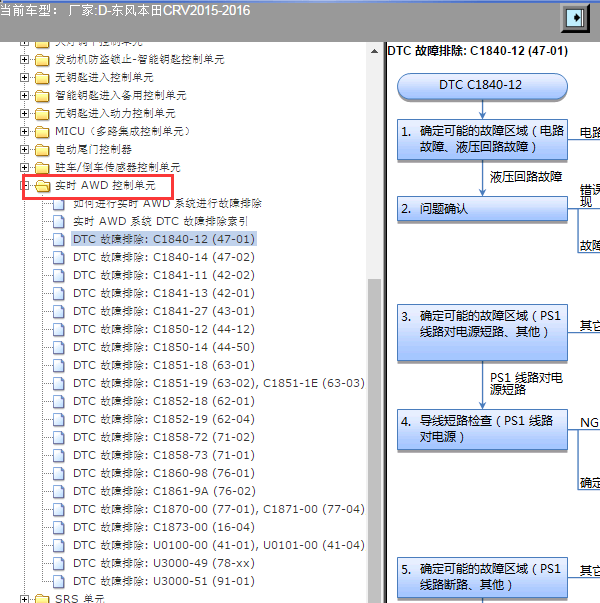
Task: Expand the SRS 单元 folder
Action: tap(24, 599)
